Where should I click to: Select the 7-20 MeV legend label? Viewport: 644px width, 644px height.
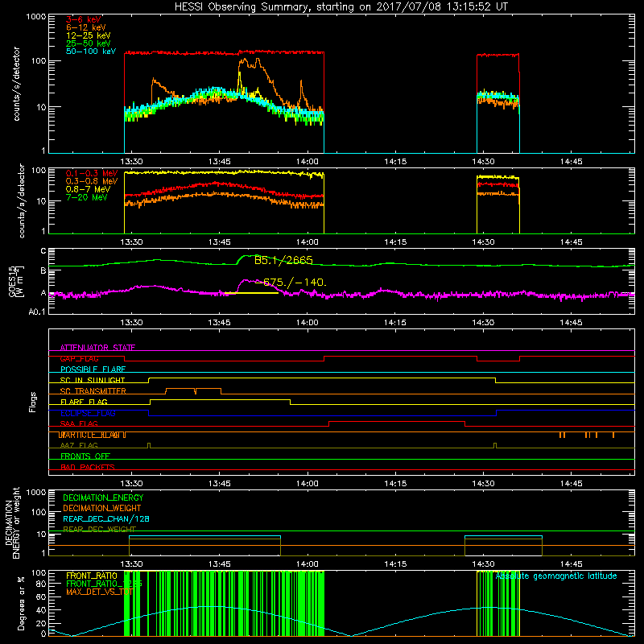pos(86,197)
